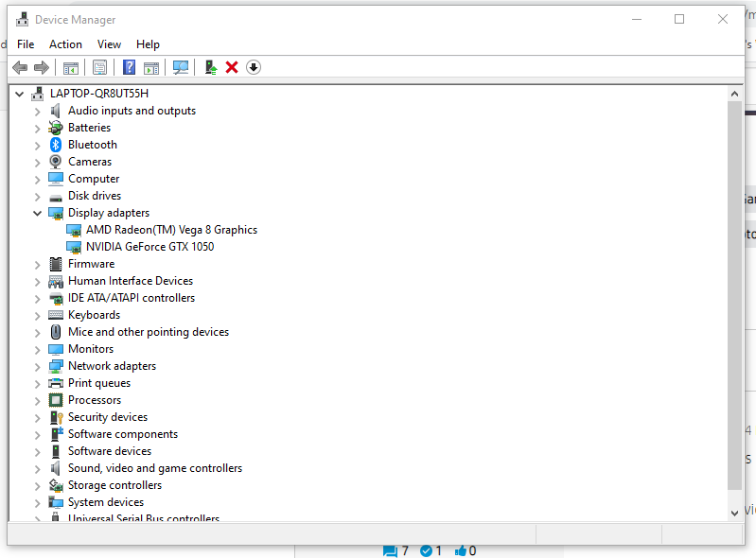Click the Firmware chip icon
This screenshot has width=756, height=558.
pos(56,264)
